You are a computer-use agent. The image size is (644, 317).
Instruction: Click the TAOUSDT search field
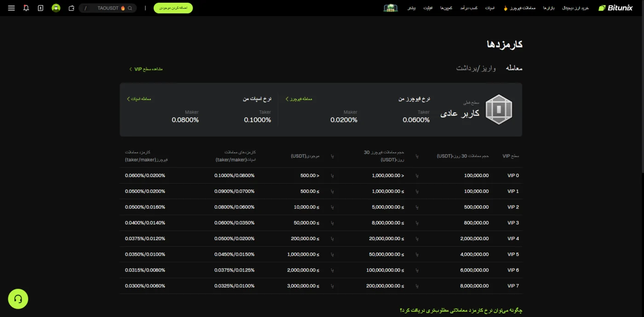coord(108,8)
